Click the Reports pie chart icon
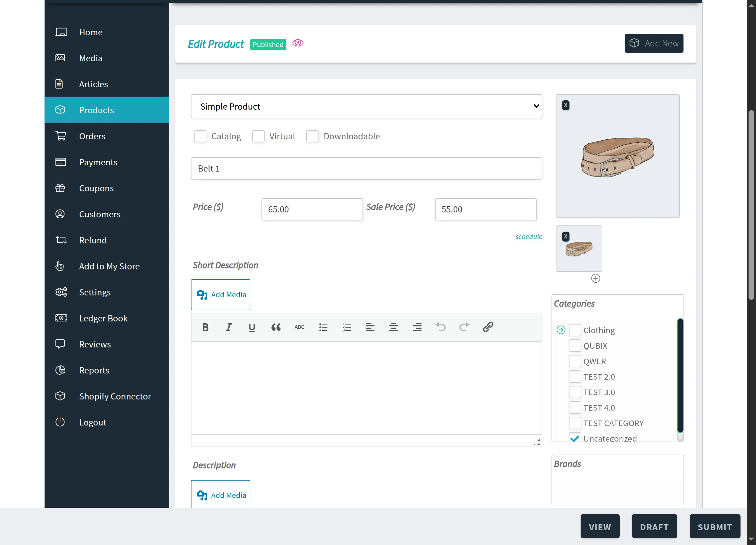The height and width of the screenshot is (545, 756). [60, 370]
